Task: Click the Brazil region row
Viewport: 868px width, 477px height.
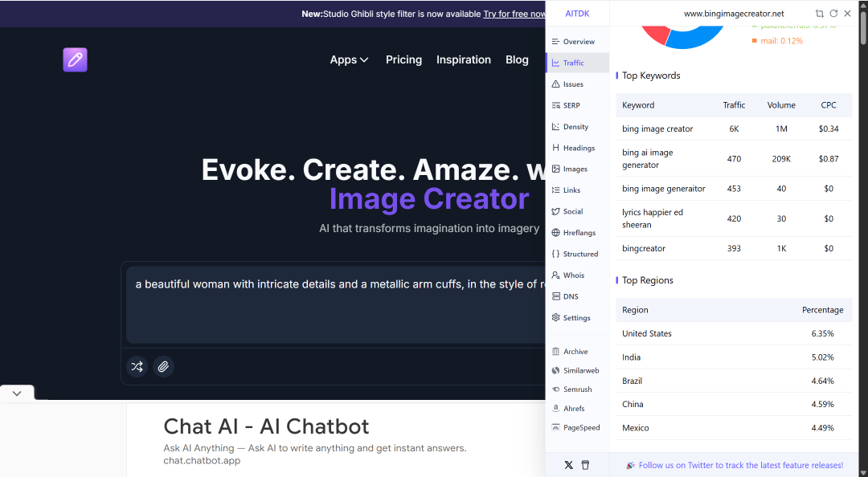Action: (x=734, y=381)
